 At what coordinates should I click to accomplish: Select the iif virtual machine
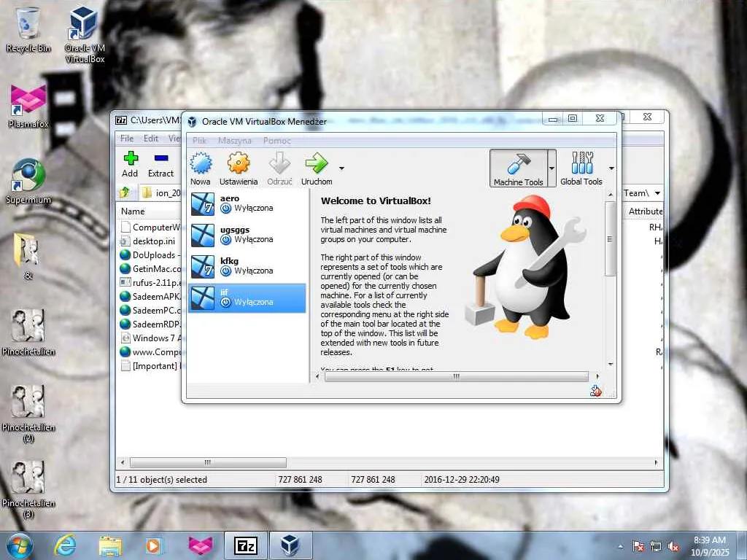point(247,298)
